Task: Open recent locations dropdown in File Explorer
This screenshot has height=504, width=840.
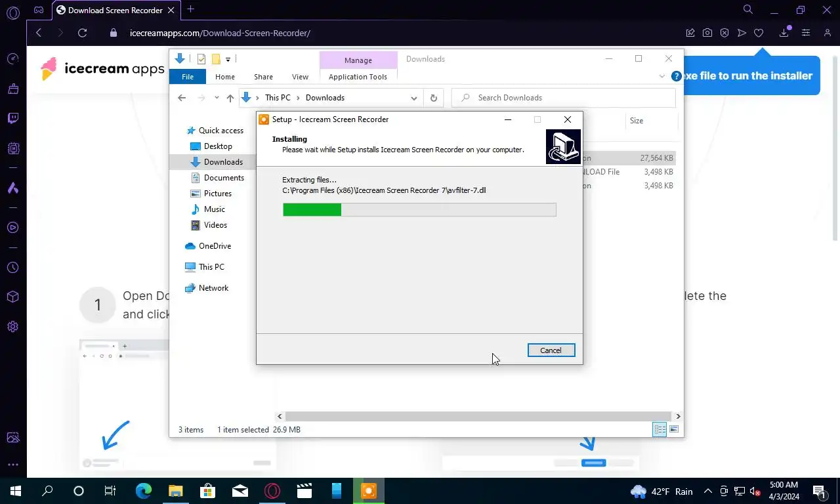Action: [217, 98]
